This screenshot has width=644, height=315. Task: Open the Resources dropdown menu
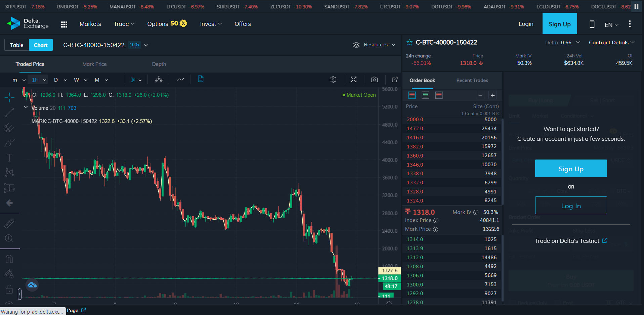tap(374, 45)
